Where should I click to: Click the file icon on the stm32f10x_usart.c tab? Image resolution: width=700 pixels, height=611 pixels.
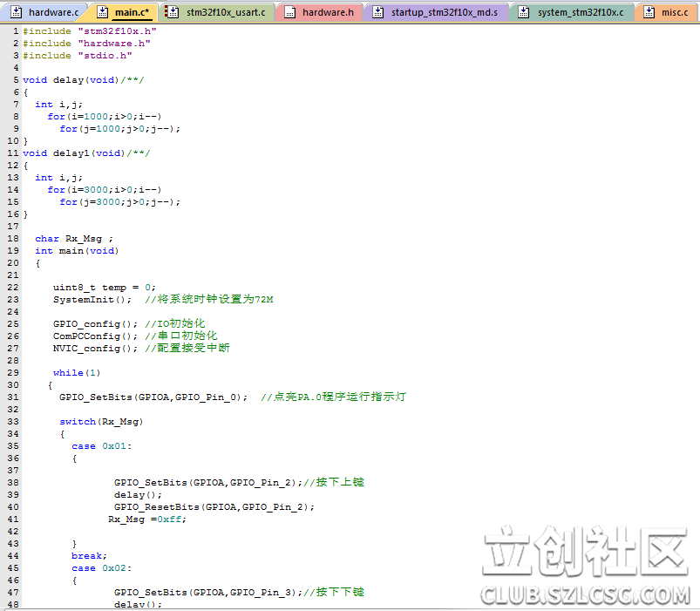point(173,12)
